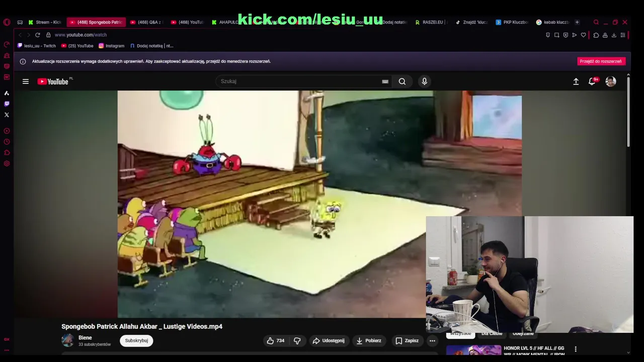Open the Biene channel name

(85, 338)
